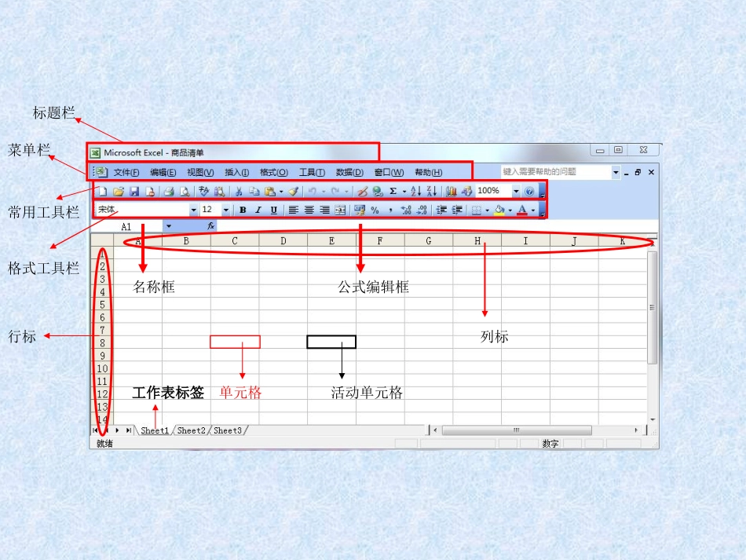Expand the font size dropdown showing 12
Image resolution: width=746 pixels, height=560 pixels.
[x=226, y=210]
